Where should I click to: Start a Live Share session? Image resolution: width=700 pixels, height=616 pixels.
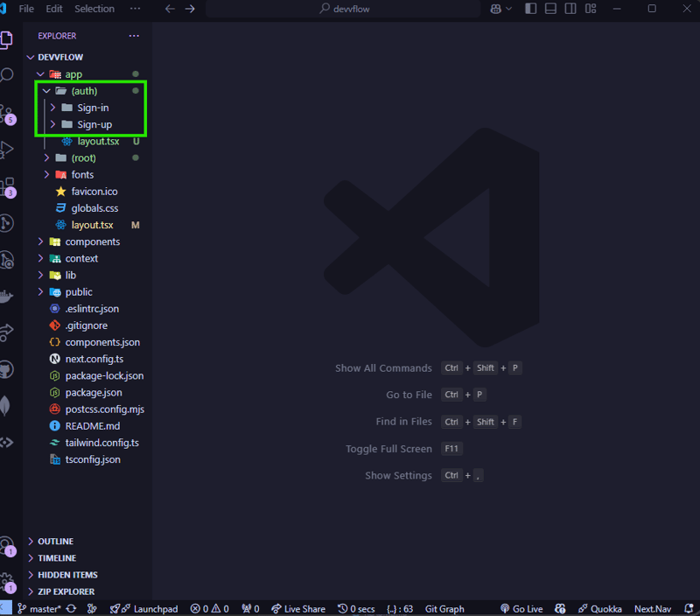pos(298,608)
